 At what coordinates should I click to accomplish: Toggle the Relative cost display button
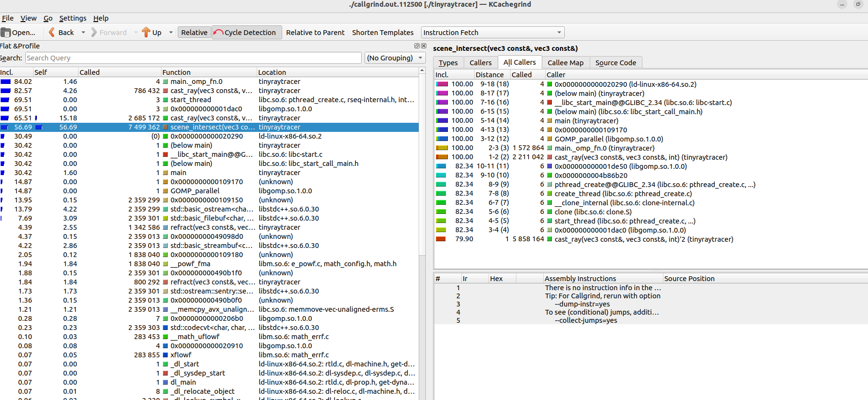click(194, 33)
